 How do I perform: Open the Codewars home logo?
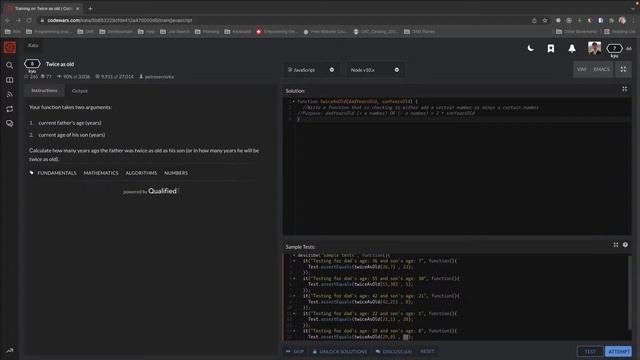pos(10,47)
